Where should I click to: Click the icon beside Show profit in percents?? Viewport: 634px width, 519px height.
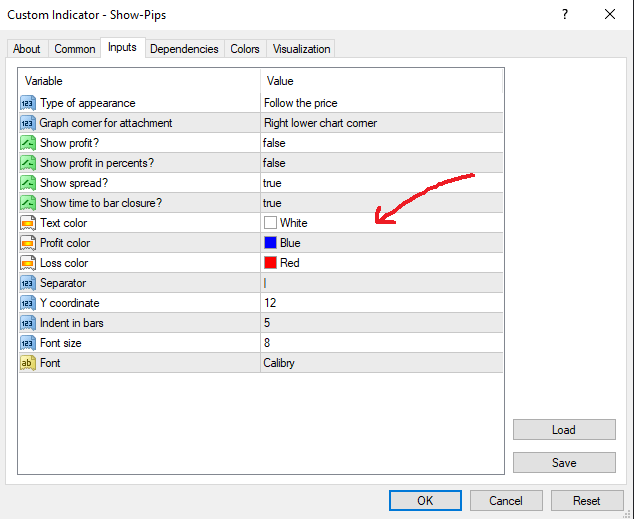tap(28, 163)
